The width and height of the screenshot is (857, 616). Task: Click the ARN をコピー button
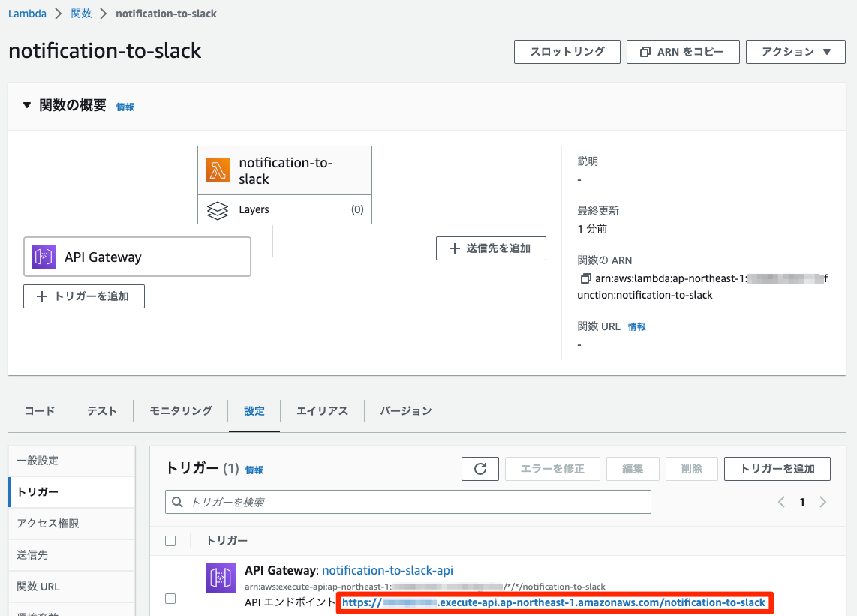coord(683,52)
